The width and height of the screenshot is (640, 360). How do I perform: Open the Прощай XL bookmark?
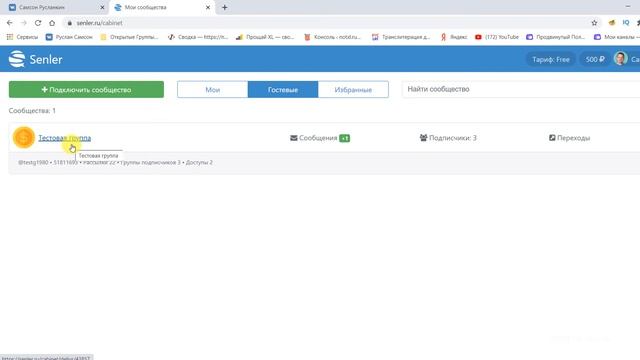point(265,37)
